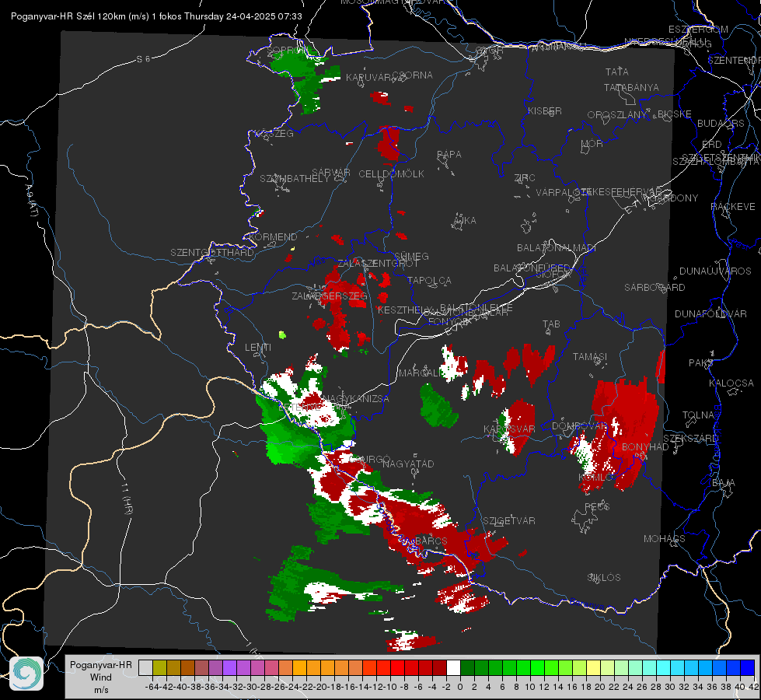Click the MOHÁCS city label
Viewport: 761px width, 700px height.
coord(665,539)
